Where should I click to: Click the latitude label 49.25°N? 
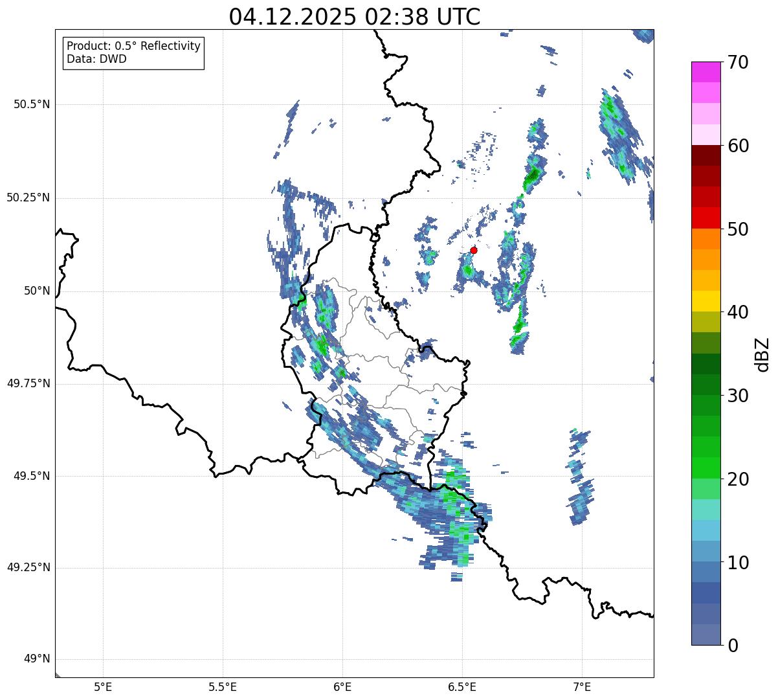pos(28,568)
